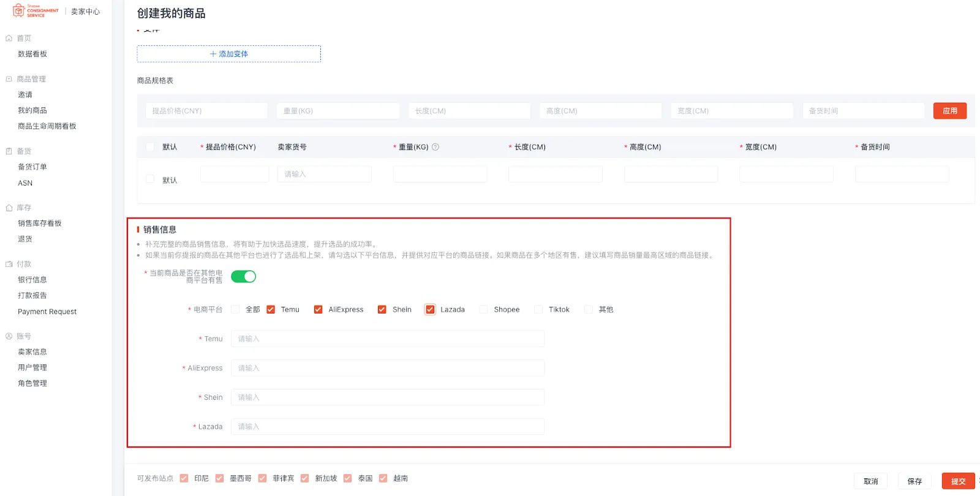Click the 取消 button
Screen dimensions: 980x496
[871, 481]
